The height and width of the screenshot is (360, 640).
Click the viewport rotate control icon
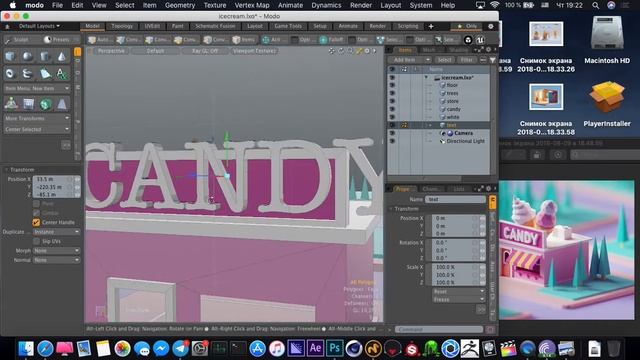[341, 51]
